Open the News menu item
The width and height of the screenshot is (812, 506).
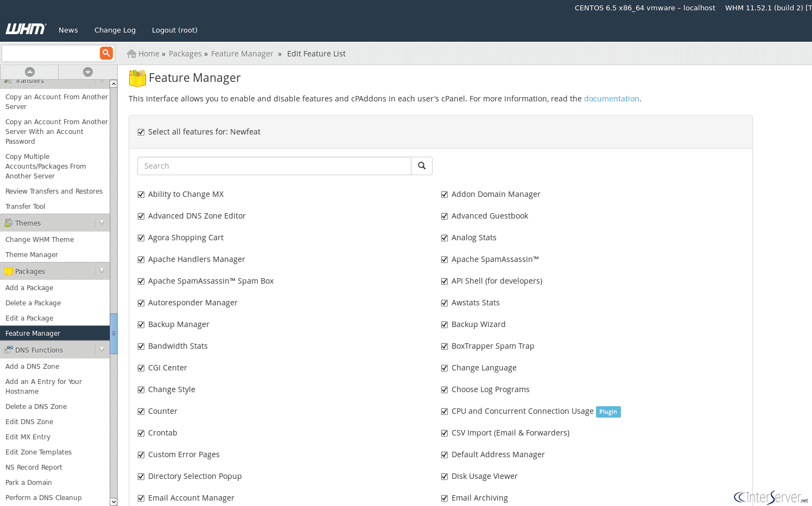pos(68,30)
